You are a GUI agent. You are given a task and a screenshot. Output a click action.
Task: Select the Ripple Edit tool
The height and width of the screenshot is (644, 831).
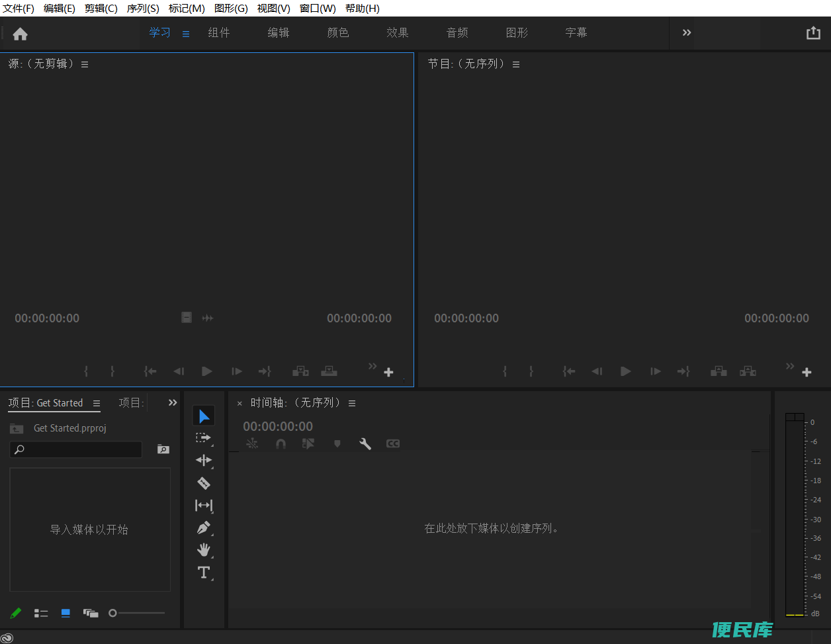[x=204, y=461]
